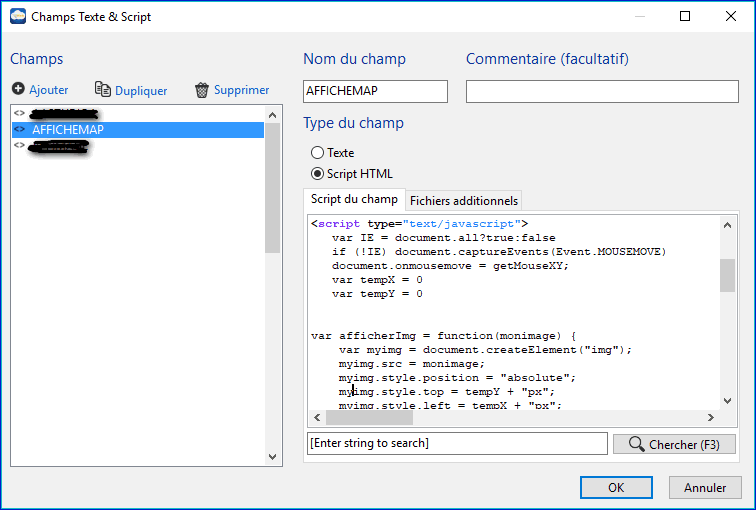Click the Annuler button
The image size is (756, 510).
[704, 487]
